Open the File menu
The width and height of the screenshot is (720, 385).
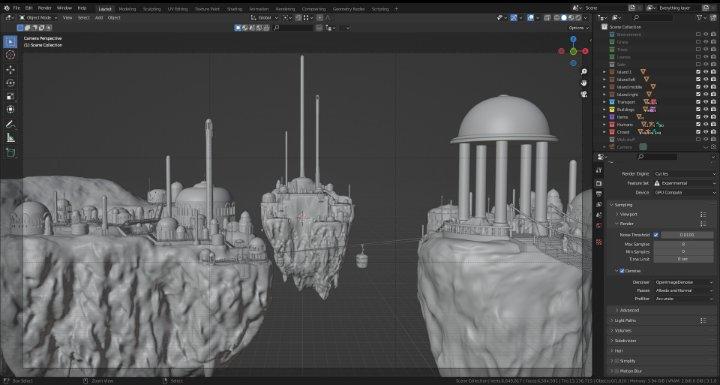pos(17,8)
